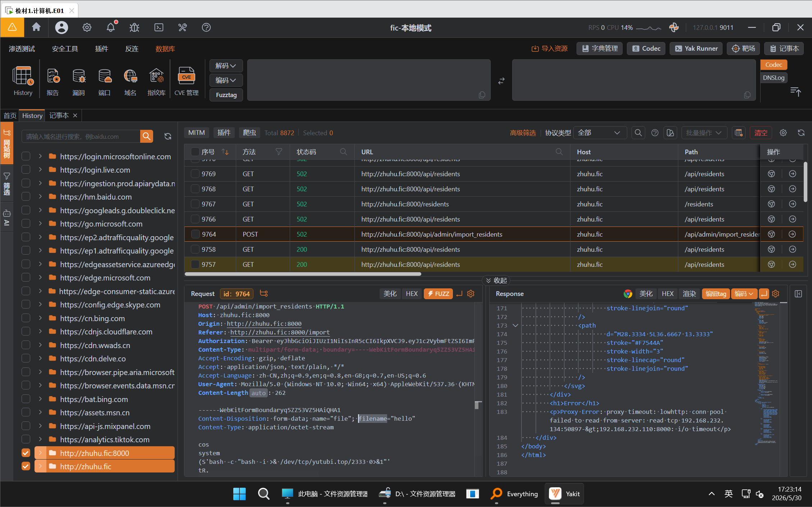Open the Yak Runner button
This screenshot has height=507, width=812.
click(696, 49)
